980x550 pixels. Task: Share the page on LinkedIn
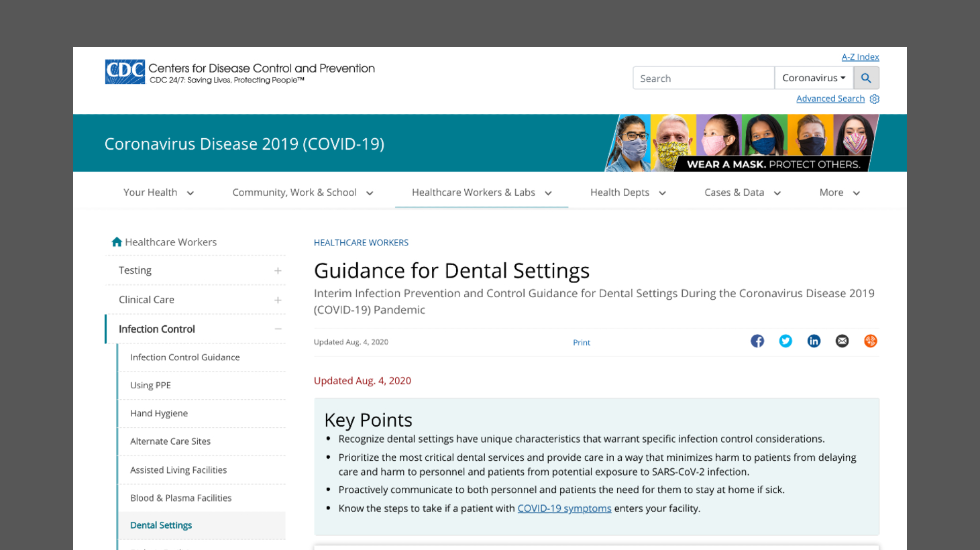(x=814, y=341)
